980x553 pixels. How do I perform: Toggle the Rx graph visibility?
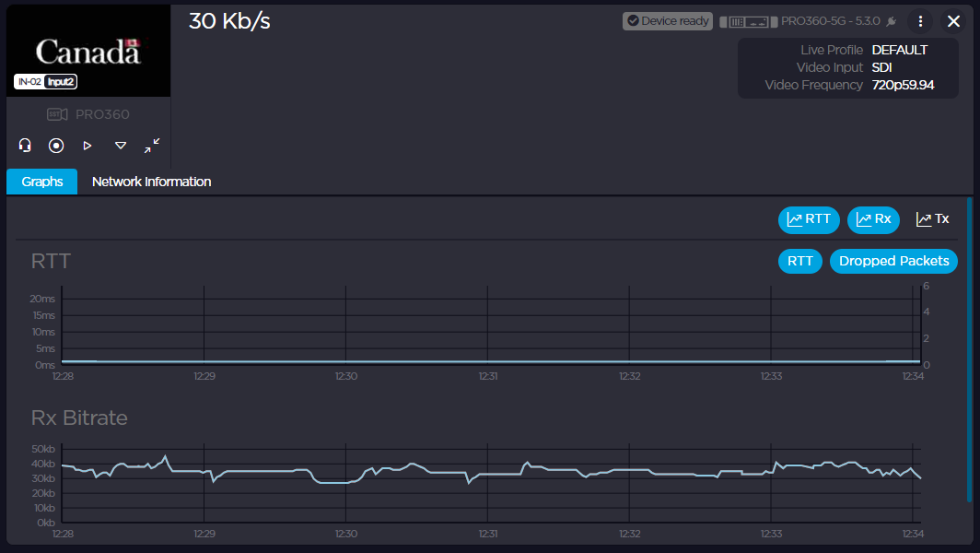(x=873, y=219)
